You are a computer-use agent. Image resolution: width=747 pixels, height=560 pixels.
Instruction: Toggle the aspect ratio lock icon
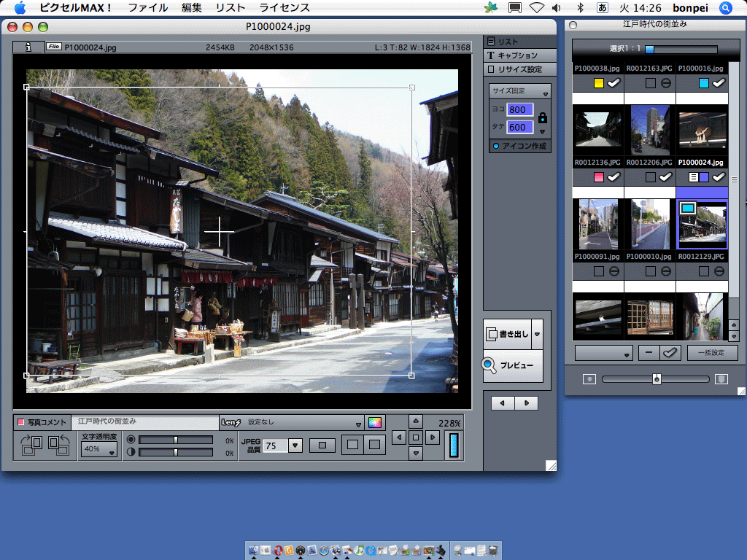click(543, 117)
